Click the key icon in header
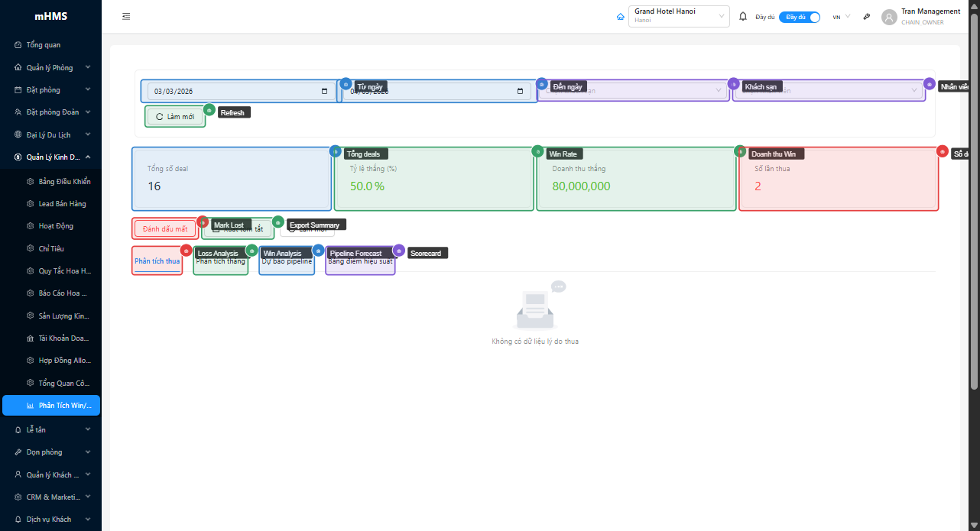Viewport: 980px width, 531px height. coord(867,16)
